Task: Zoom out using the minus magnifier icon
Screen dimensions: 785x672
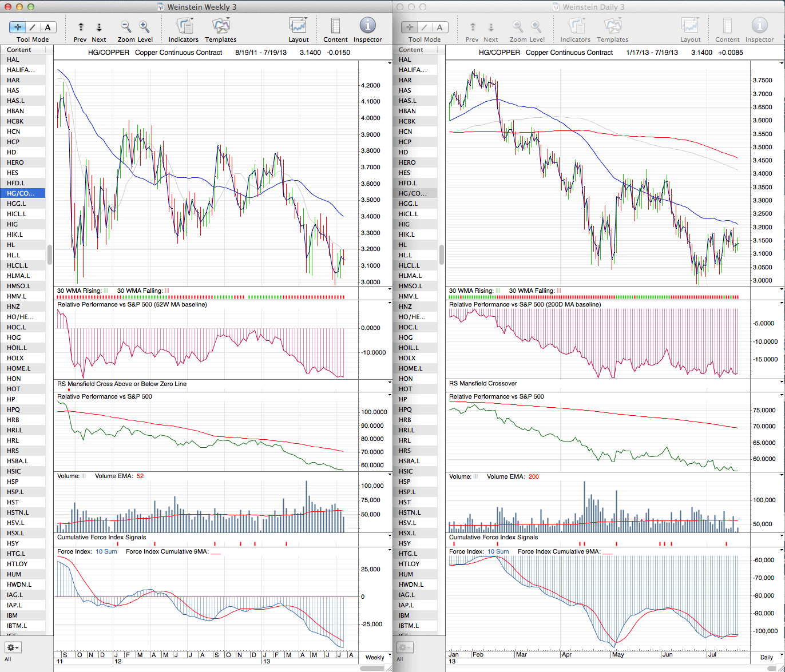Action: click(126, 26)
